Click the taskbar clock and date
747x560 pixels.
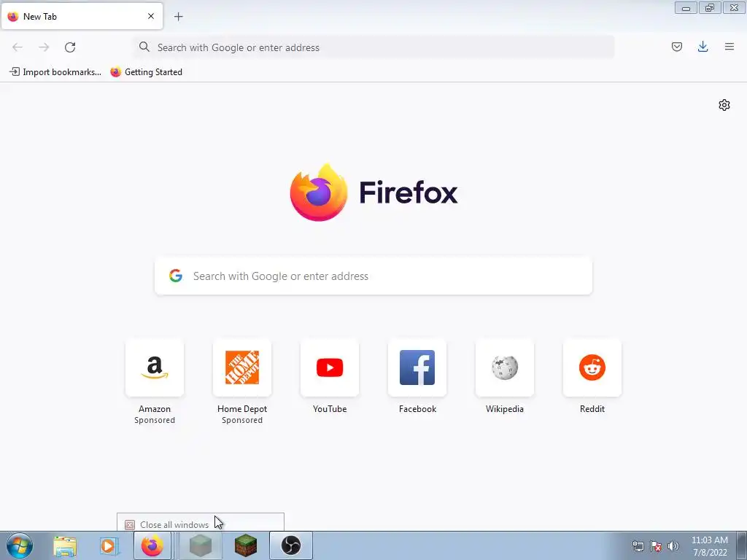[x=709, y=546]
